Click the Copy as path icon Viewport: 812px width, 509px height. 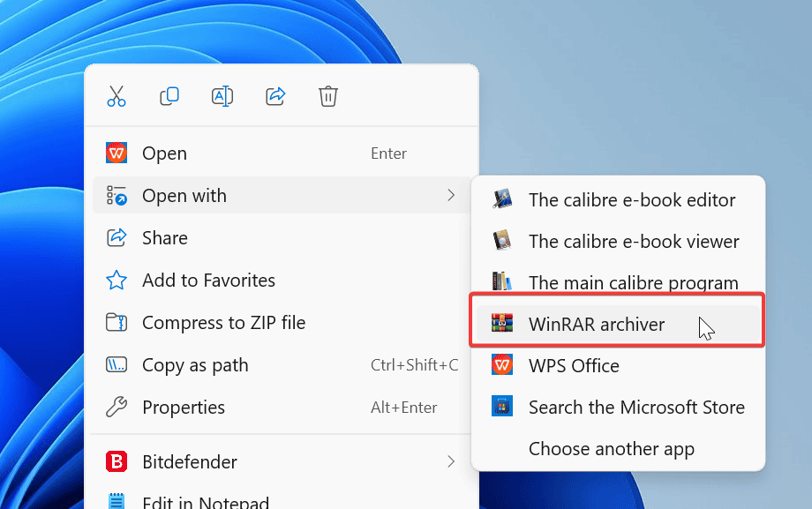[117, 364]
